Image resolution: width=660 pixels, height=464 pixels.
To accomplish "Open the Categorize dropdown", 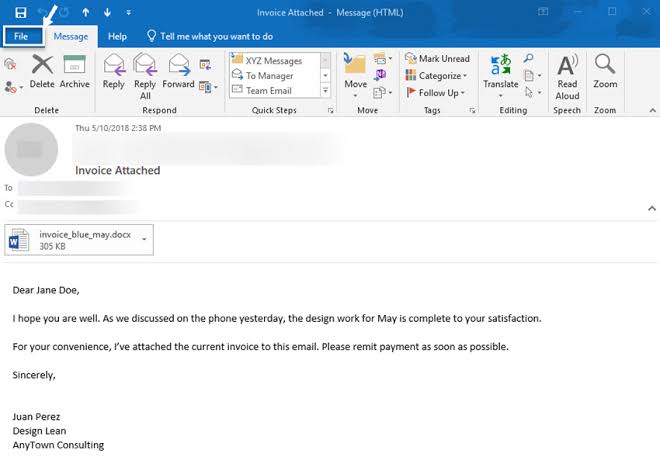I will (436, 75).
